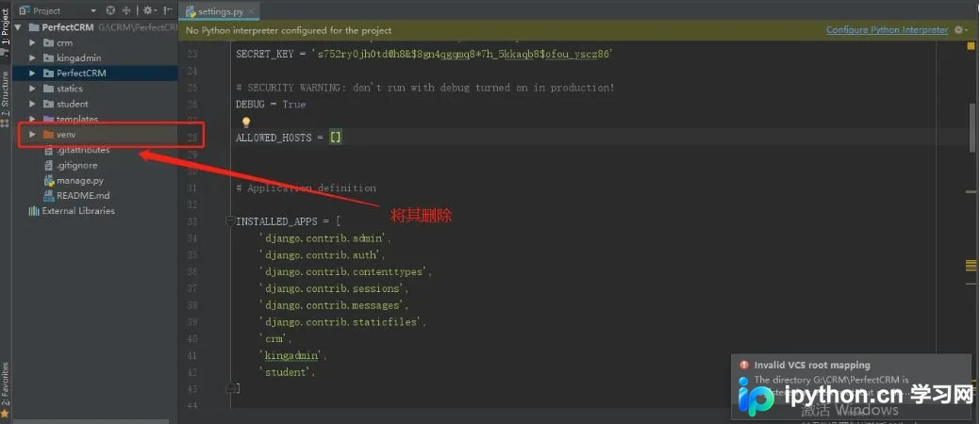Click the kingadmin folder icon

(49, 57)
